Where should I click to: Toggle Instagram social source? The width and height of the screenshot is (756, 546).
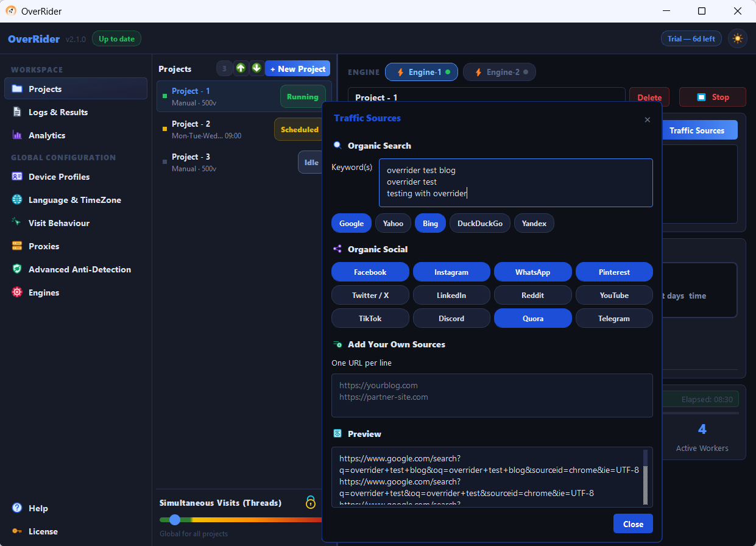pyautogui.click(x=451, y=272)
